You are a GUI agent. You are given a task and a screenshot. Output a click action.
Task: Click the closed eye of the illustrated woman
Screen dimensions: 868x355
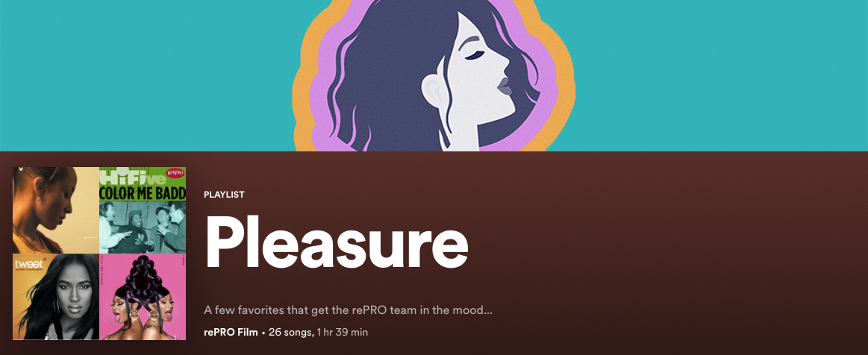click(474, 54)
